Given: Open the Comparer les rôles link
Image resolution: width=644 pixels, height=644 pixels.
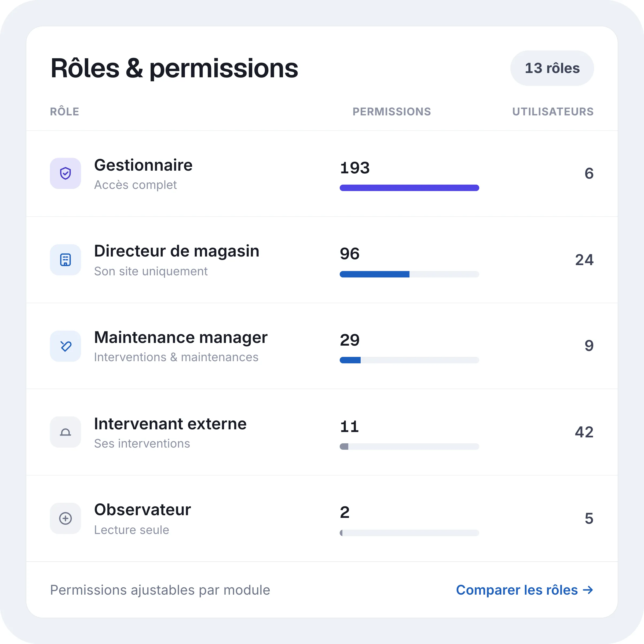Looking at the screenshot, I should pyautogui.click(x=525, y=590).
